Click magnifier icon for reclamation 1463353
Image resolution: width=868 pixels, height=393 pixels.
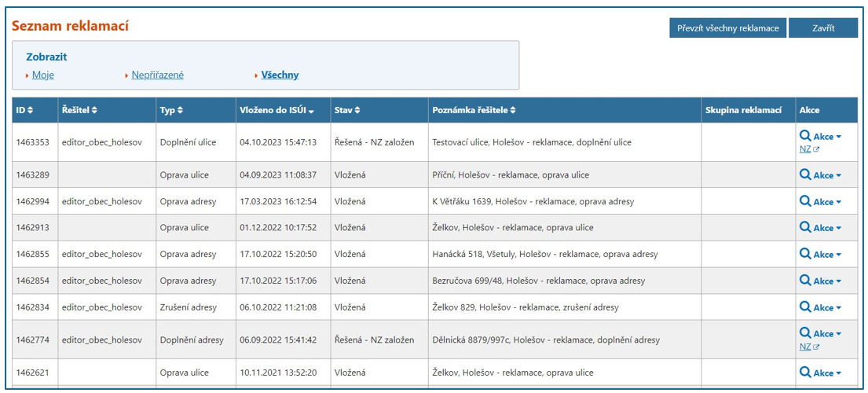pyautogui.click(x=805, y=136)
